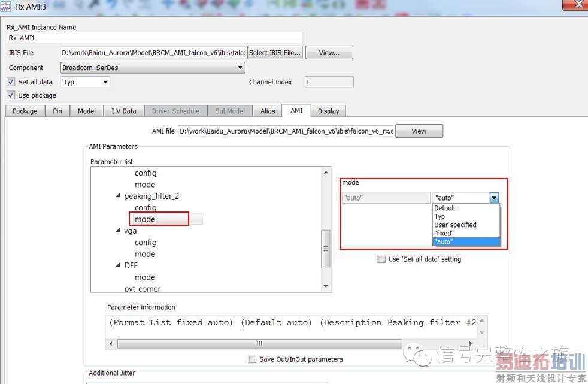This screenshot has height=384, width=588.
Task: Toggle the Use package checkbox
Action: pyautogui.click(x=11, y=95)
